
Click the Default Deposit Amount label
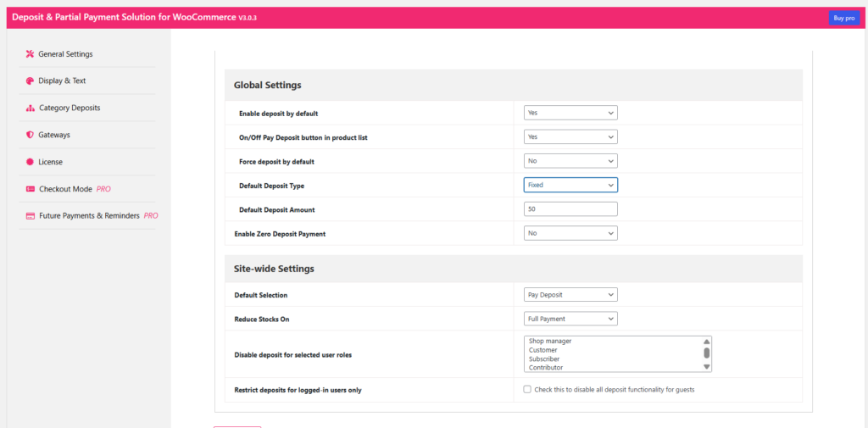coord(277,210)
